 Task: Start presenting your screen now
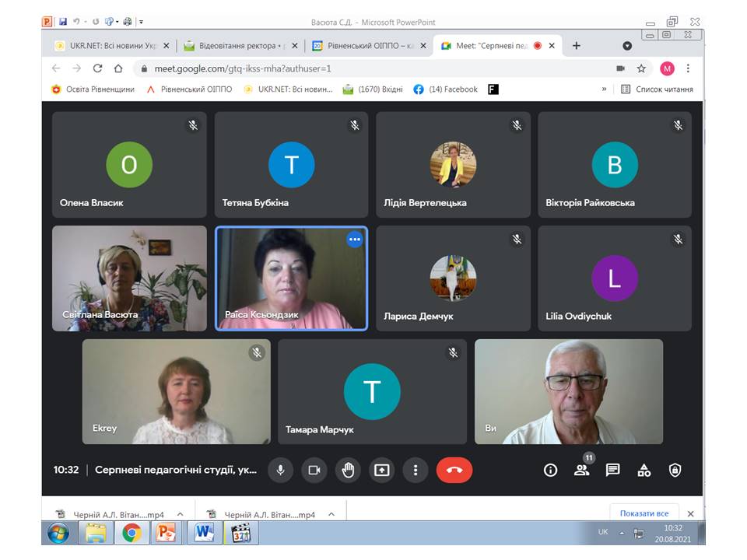tap(381, 470)
